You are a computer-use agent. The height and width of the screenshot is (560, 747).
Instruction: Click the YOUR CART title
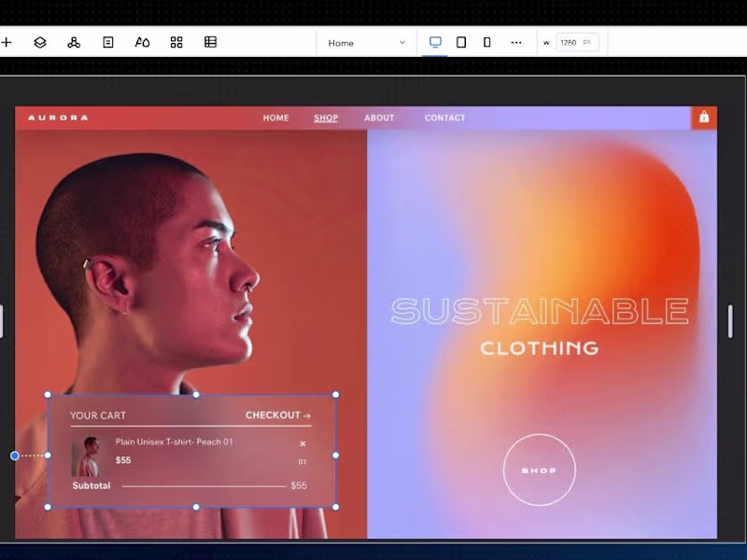pyautogui.click(x=98, y=415)
